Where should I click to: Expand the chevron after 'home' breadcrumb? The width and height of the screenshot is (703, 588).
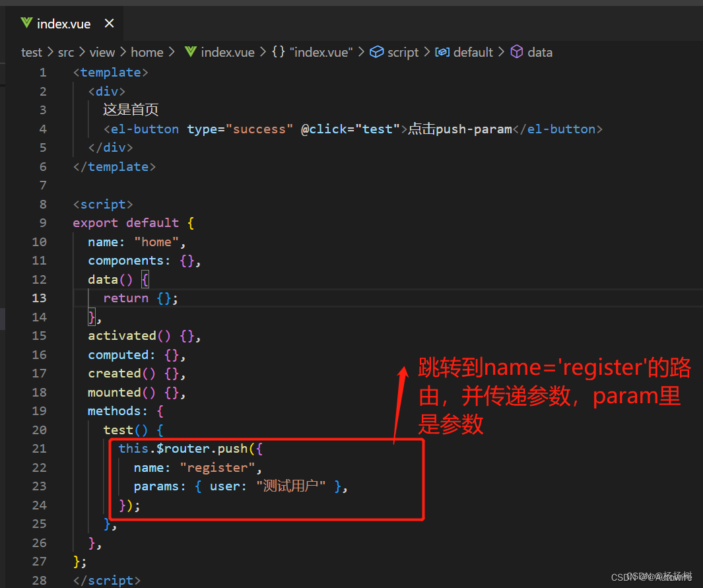(x=171, y=52)
